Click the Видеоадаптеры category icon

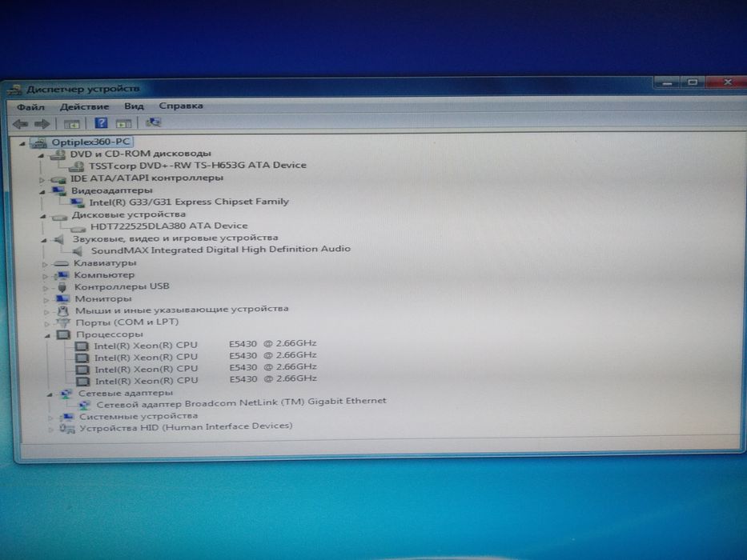pyautogui.click(x=59, y=191)
